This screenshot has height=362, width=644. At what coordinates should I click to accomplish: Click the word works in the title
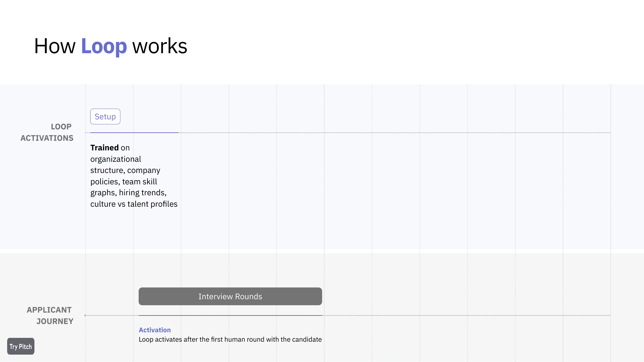pyautogui.click(x=160, y=46)
